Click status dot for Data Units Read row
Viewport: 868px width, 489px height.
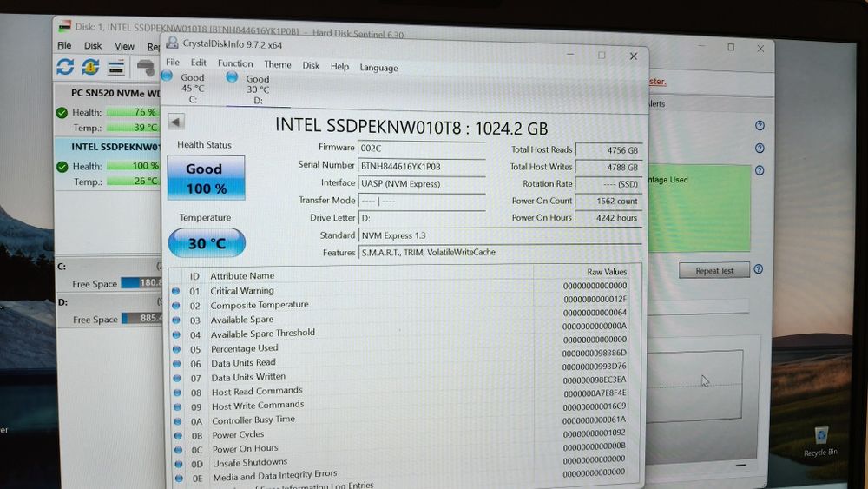176,364
